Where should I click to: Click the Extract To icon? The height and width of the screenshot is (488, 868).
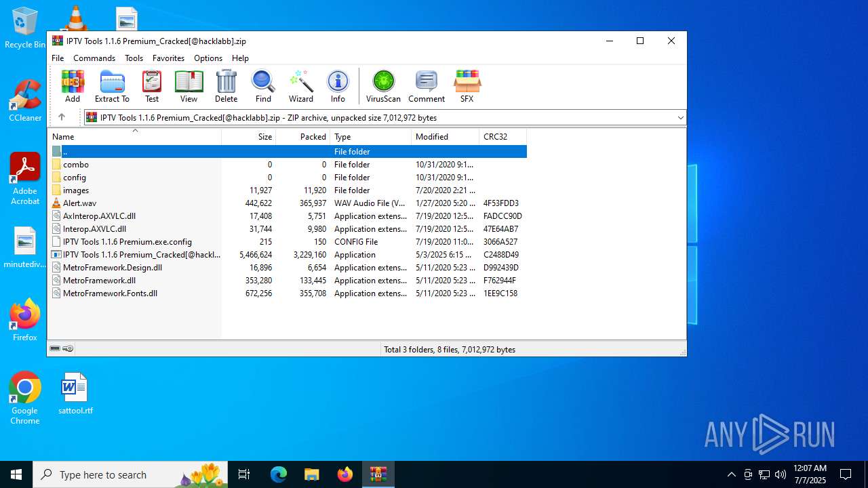coord(112,86)
